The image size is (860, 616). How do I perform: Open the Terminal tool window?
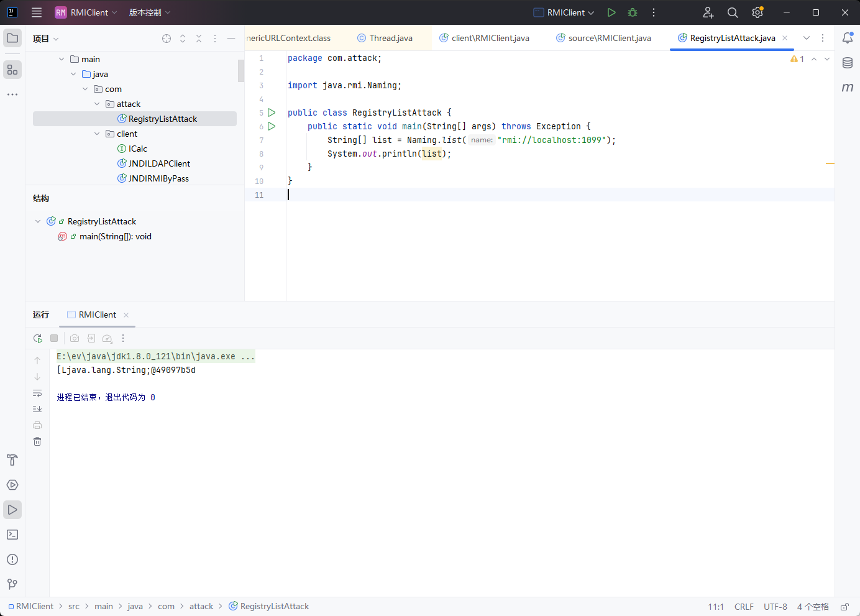12,535
